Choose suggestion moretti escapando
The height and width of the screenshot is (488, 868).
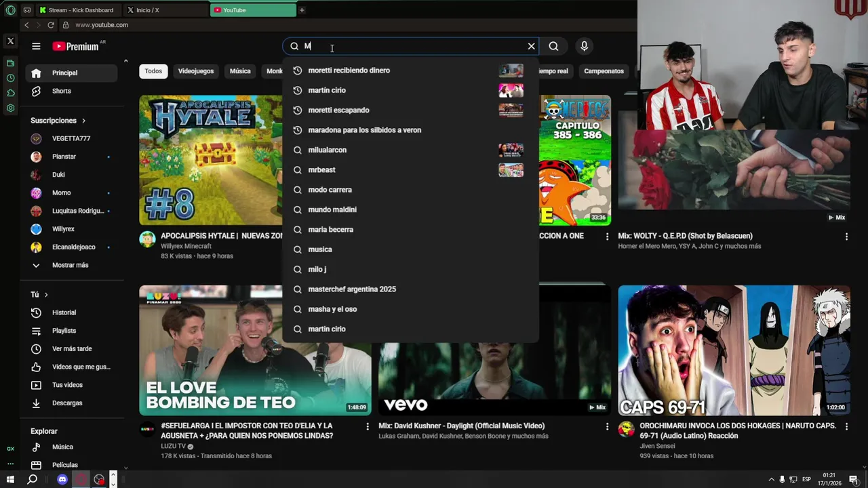pos(410,110)
